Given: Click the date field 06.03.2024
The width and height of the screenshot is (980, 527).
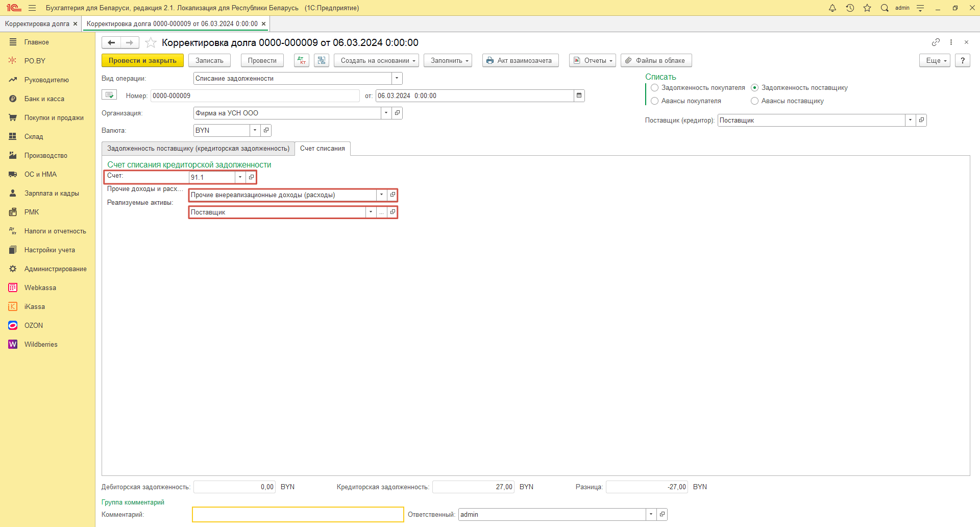Looking at the screenshot, I should (x=475, y=95).
